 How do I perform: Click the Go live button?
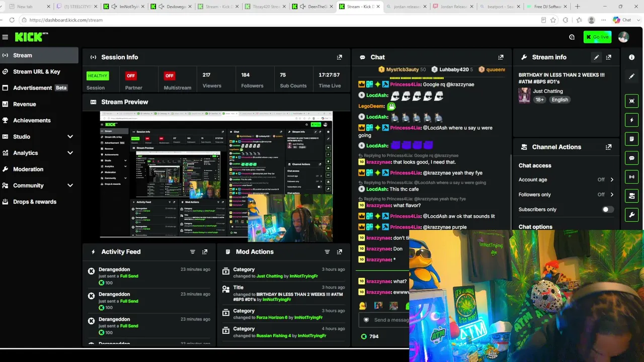[597, 37]
